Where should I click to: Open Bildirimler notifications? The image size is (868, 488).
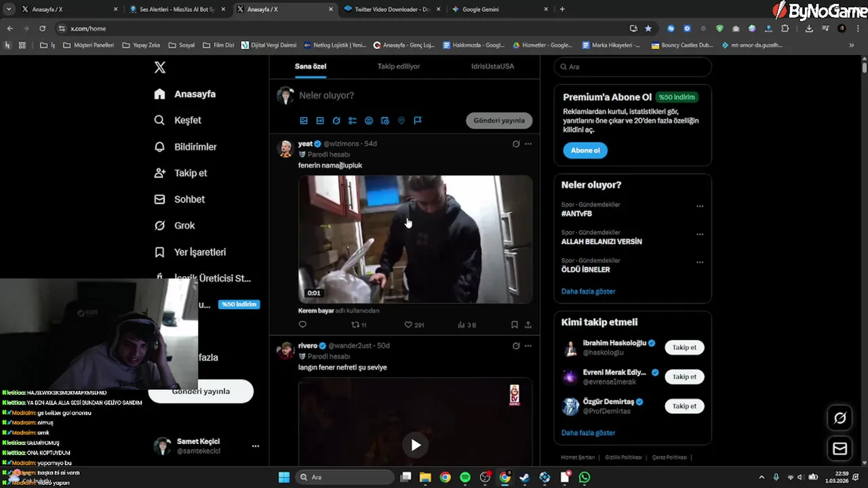click(185, 146)
